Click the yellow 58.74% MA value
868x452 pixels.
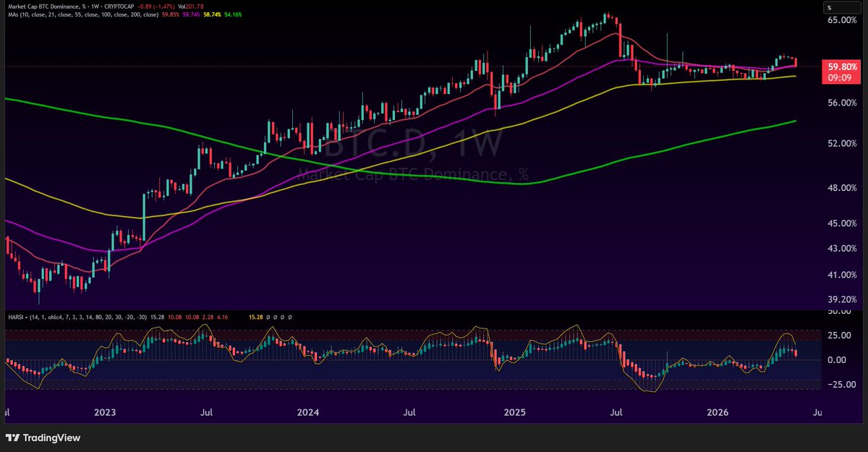212,14
